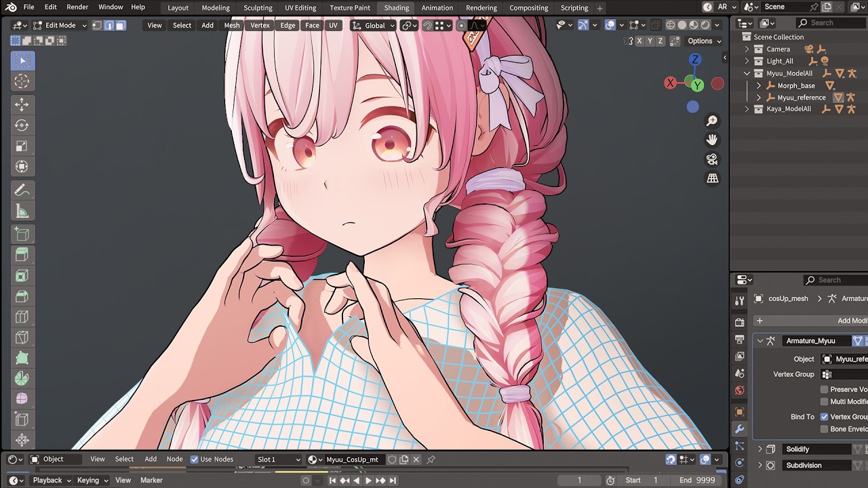Open the Global transform orientation dropdown
Viewport: 868px width, 488px height.
point(374,26)
